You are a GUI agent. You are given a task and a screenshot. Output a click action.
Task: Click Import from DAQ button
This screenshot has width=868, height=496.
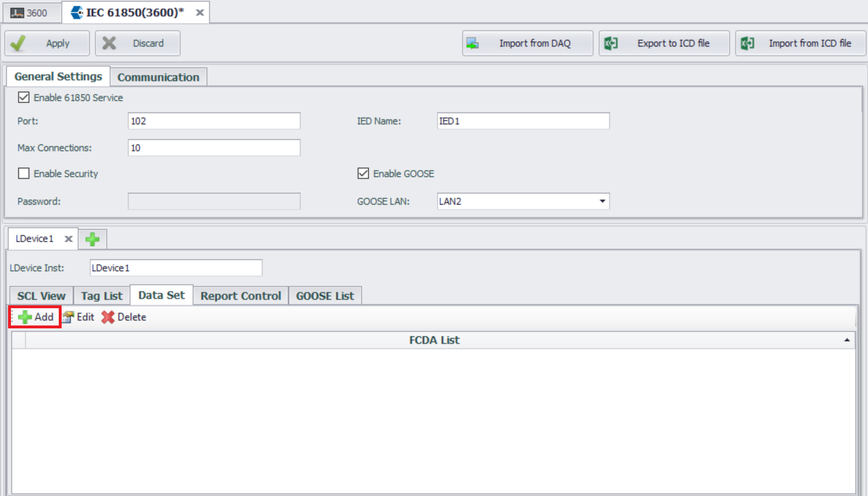click(527, 43)
